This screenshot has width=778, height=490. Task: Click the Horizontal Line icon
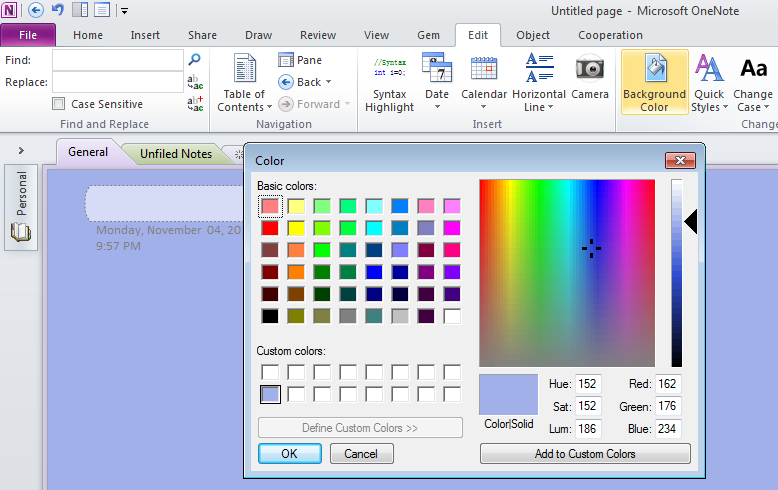pos(539,68)
